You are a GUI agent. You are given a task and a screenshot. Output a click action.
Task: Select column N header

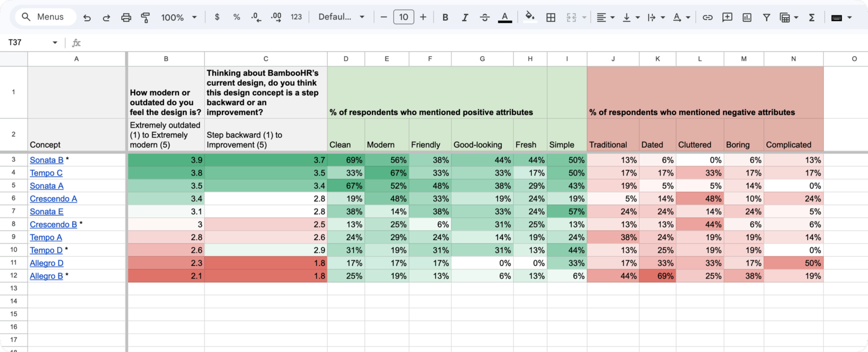pyautogui.click(x=793, y=59)
